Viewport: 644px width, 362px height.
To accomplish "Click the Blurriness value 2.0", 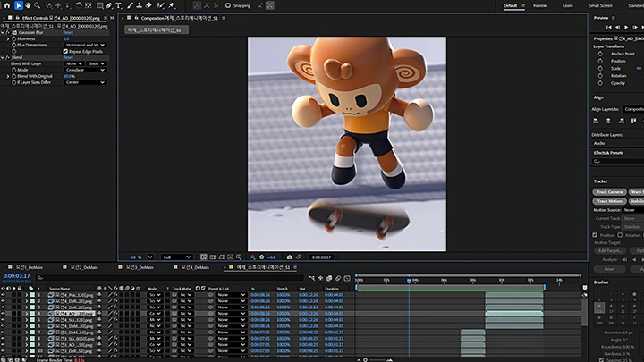I will tap(66, 38).
